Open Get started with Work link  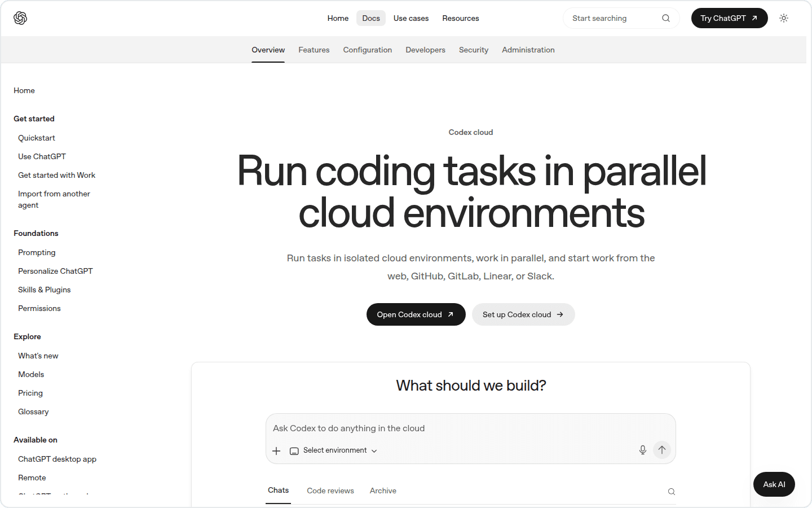[x=56, y=175]
